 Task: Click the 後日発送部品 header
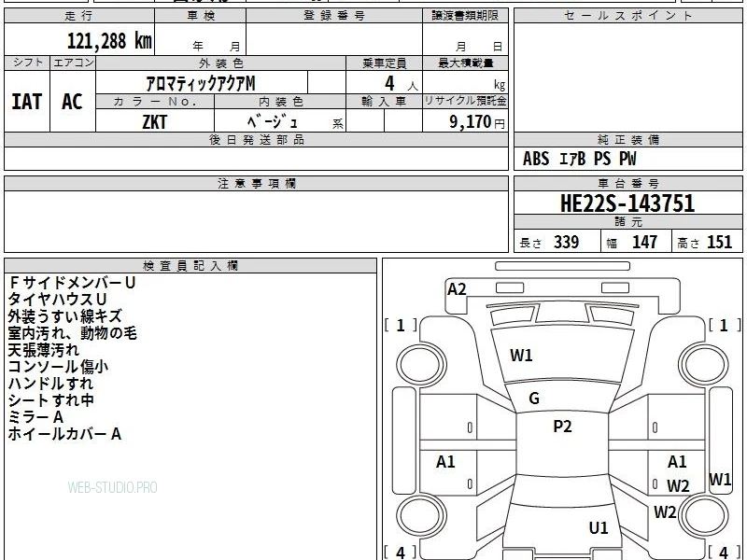(256, 139)
